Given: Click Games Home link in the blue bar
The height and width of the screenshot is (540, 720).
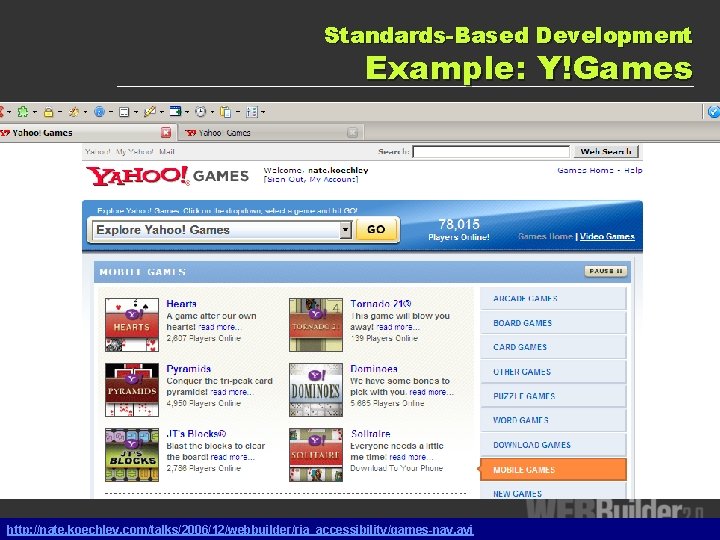Looking at the screenshot, I should click(545, 236).
